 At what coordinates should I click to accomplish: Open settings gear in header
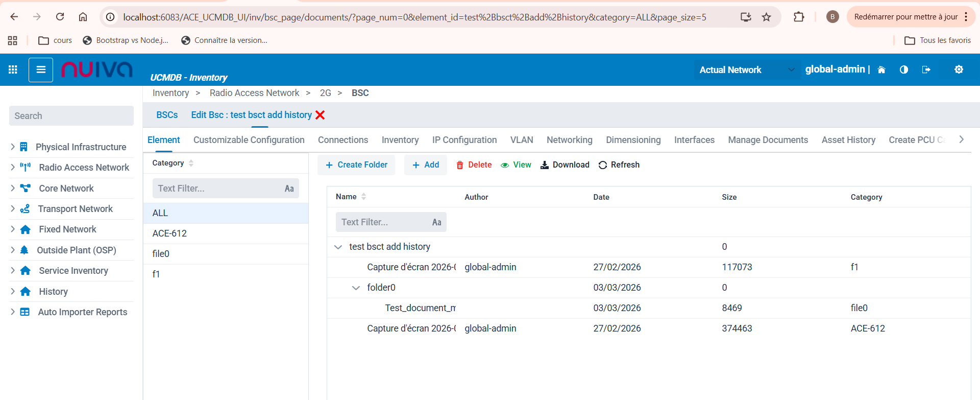click(959, 69)
